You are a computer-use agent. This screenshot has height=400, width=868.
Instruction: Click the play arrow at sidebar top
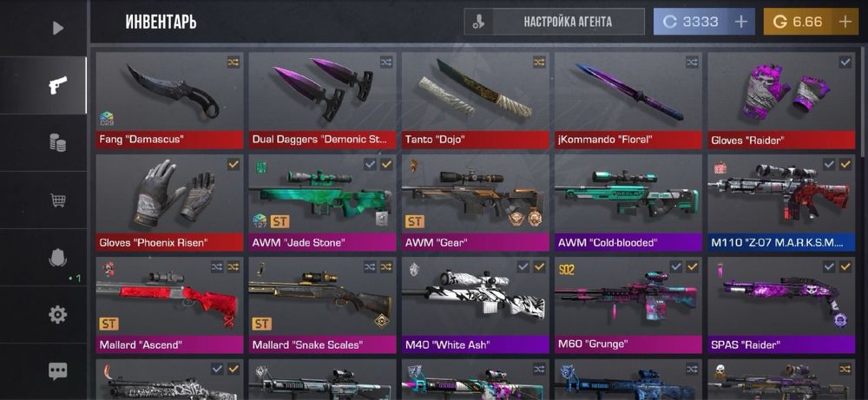pos(57,28)
